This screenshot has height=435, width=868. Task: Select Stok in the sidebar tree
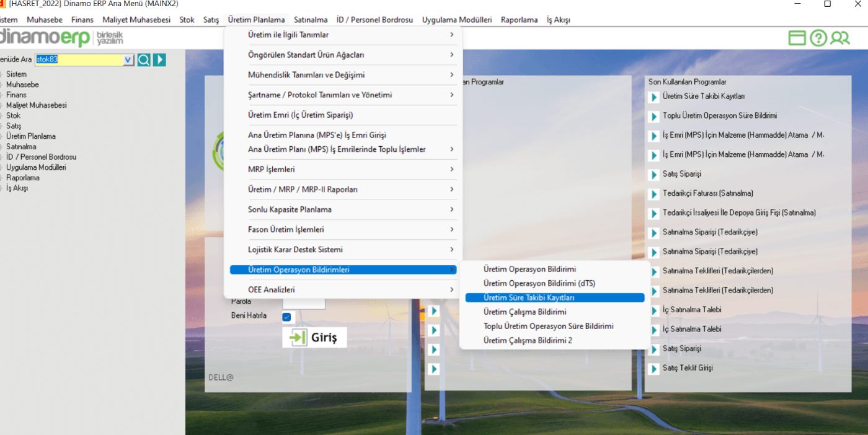pos(14,116)
